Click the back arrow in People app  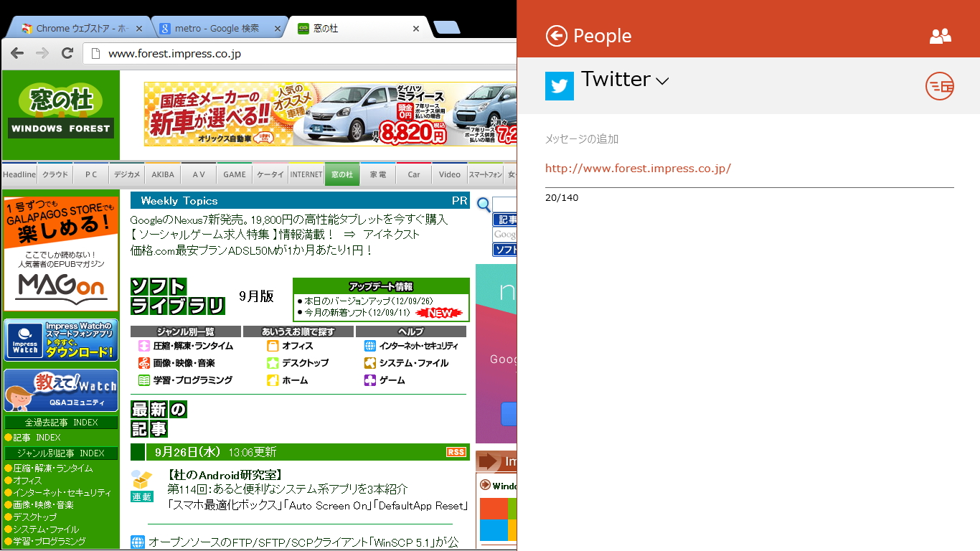[x=556, y=35]
